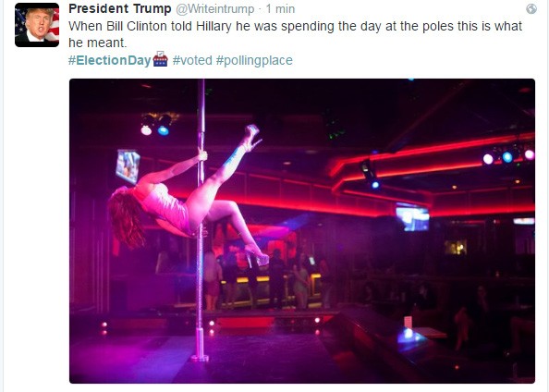The image size is (549, 392).
Task: Click the President Trump display name
Action: click(120, 8)
